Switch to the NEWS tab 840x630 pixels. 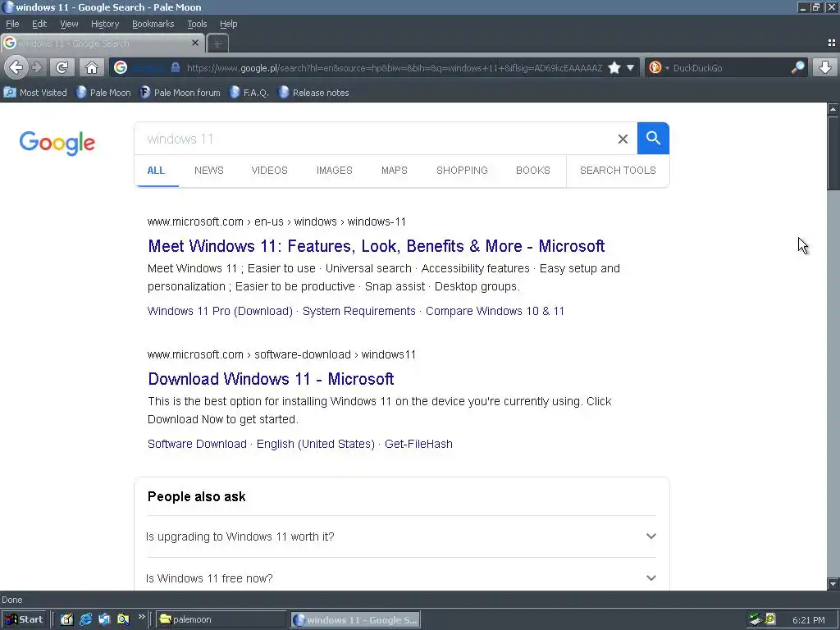(209, 171)
